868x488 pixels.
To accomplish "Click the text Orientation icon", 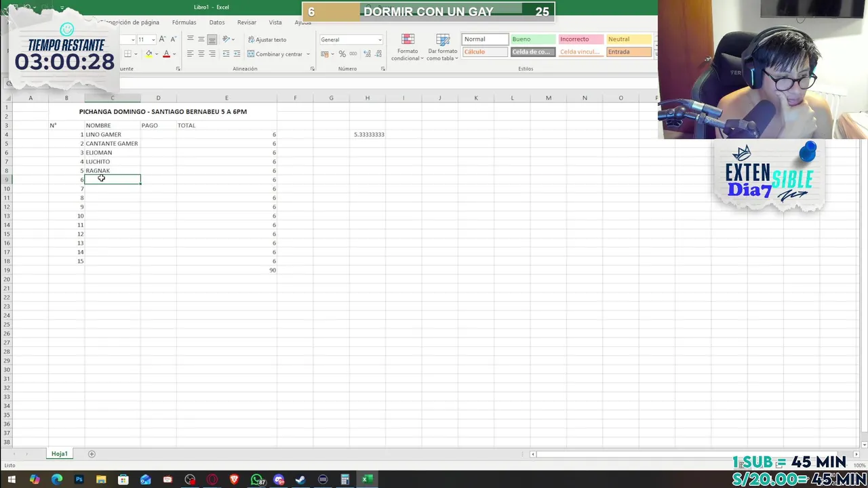I will [x=226, y=39].
